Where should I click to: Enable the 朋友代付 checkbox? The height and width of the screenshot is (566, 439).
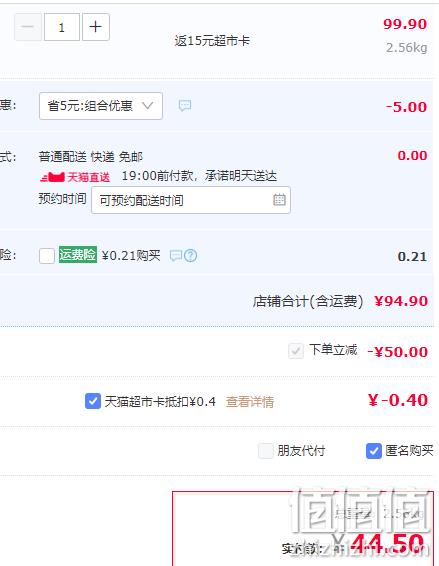click(x=266, y=451)
